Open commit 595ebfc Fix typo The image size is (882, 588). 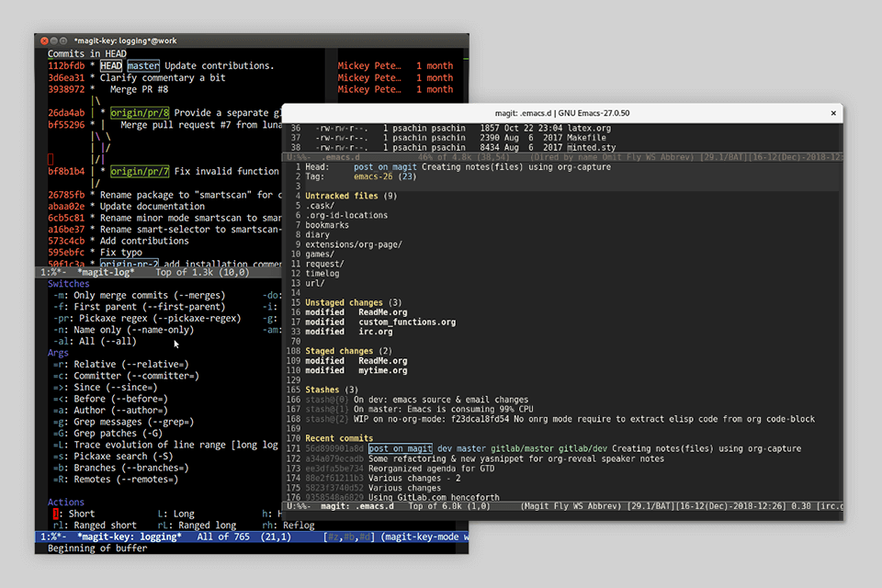click(x=95, y=253)
